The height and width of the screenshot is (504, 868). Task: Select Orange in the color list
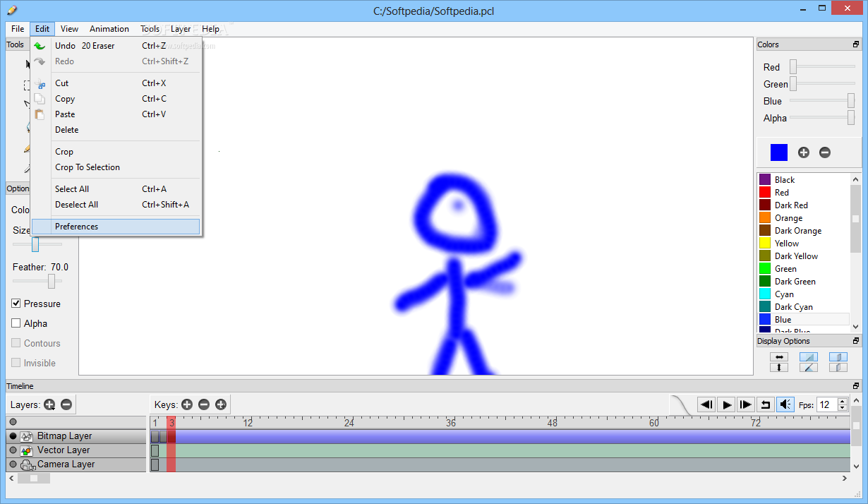(804, 218)
